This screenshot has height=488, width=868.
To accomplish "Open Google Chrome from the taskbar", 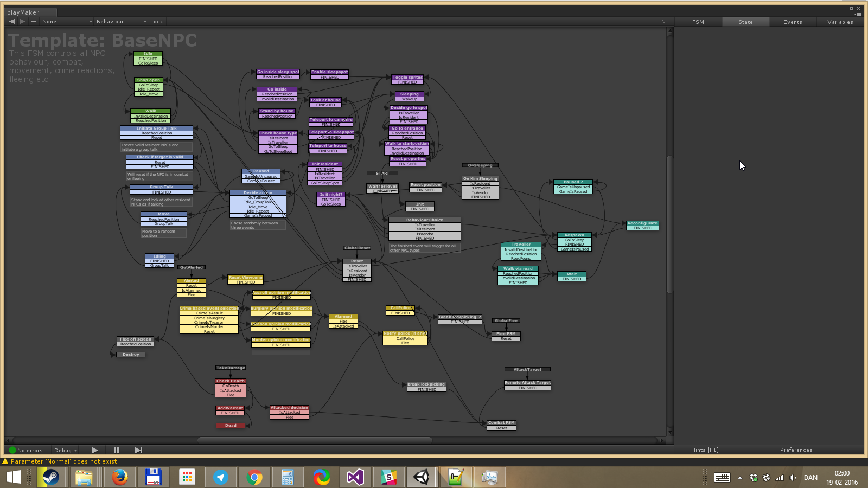I will click(254, 477).
